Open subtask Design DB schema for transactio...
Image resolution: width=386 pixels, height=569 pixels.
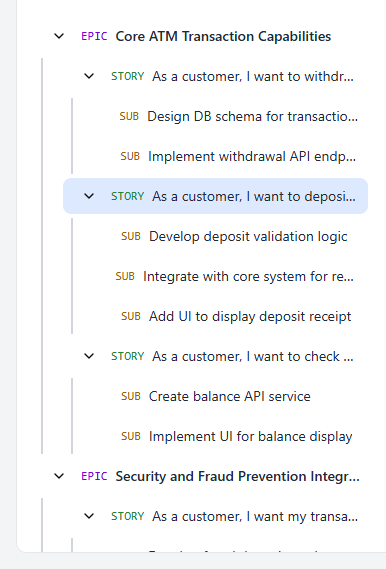[252, 116]
